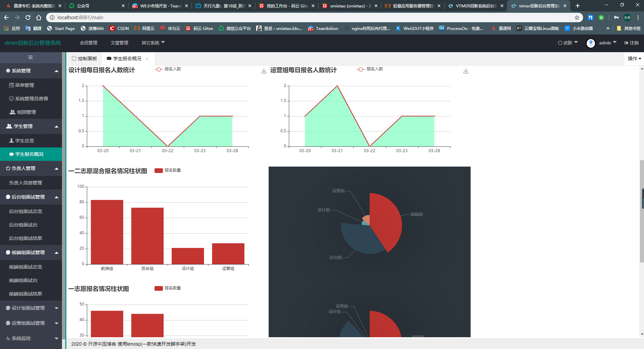Toggle the sidebar collapse hamburger icon
This screenshot has height=349, width=644.
click(x=30, y=57)
